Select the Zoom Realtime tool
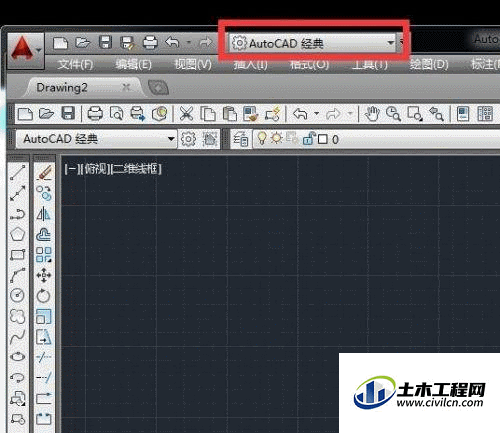This screenshot has height=433, width=500. click(x=393, y=113)
